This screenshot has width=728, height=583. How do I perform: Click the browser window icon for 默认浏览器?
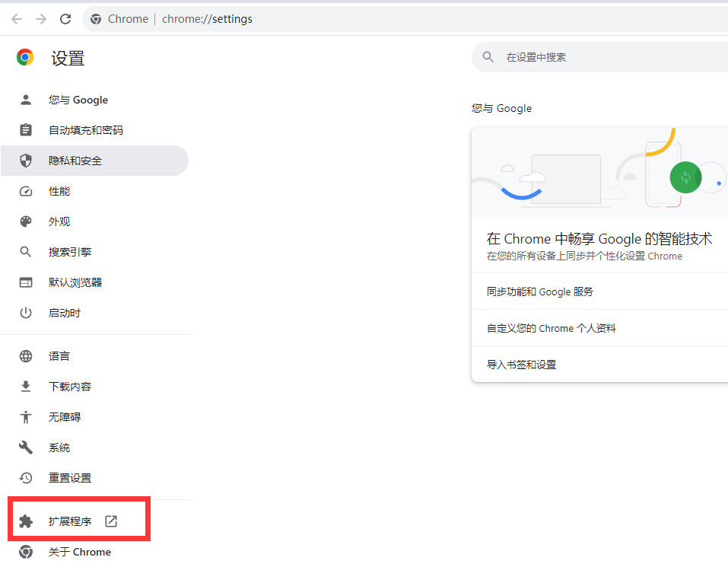26,282
